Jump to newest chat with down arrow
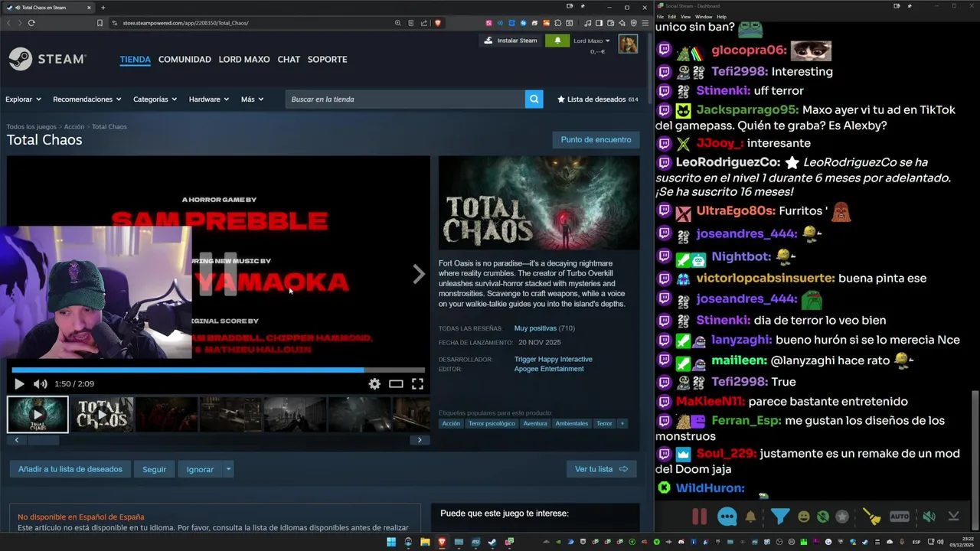The width and height of the screenshot is (980, 551). 953,517
